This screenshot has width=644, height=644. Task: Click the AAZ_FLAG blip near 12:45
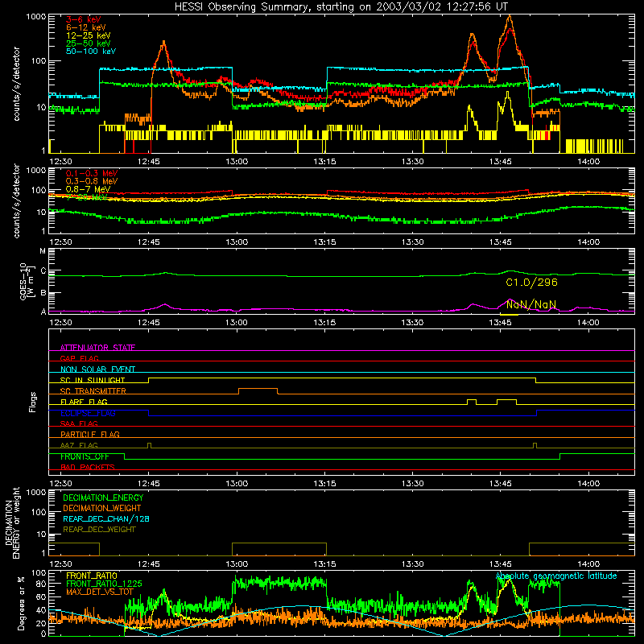coord(149,445)
